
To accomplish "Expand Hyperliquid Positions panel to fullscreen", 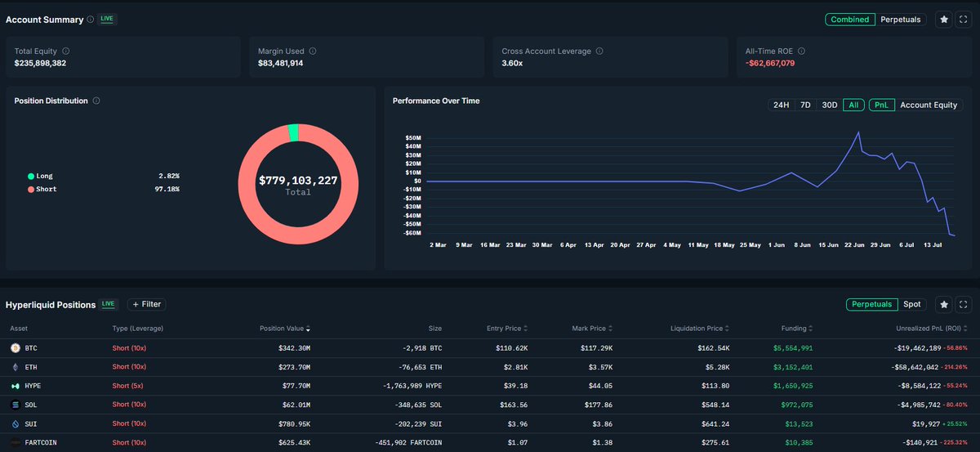I will [964, 304].
